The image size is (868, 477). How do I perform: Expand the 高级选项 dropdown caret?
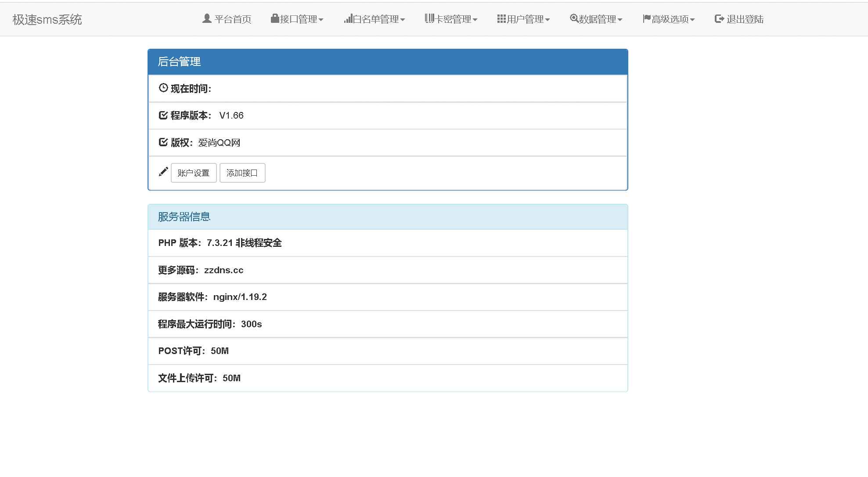coord(692,20)
